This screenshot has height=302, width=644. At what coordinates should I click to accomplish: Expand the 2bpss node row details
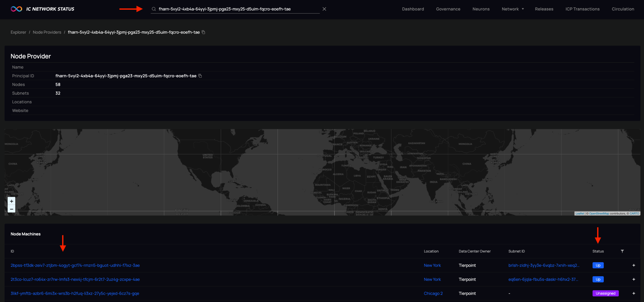pos(634,265)
